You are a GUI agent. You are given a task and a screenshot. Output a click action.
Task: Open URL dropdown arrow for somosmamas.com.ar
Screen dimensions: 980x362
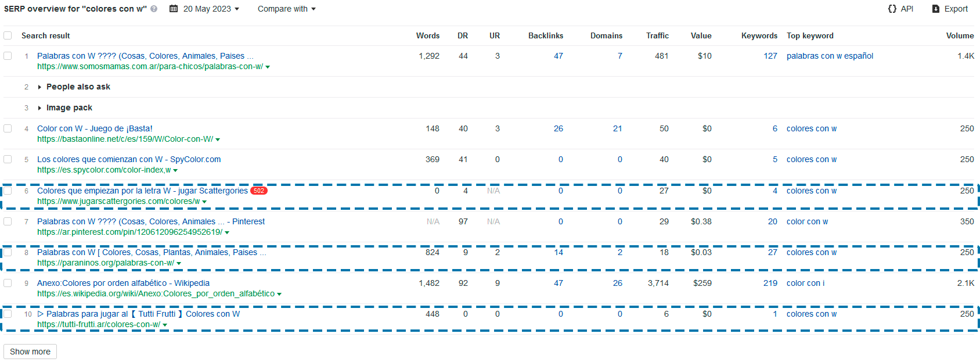point(268,67)
